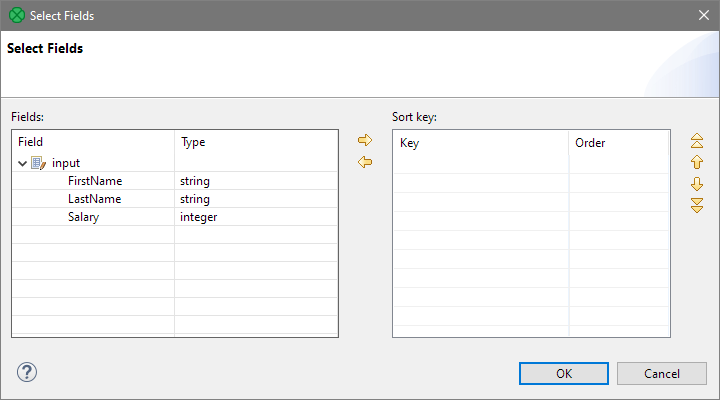
Task: Select the LastName field
Action: pos(94,199)
